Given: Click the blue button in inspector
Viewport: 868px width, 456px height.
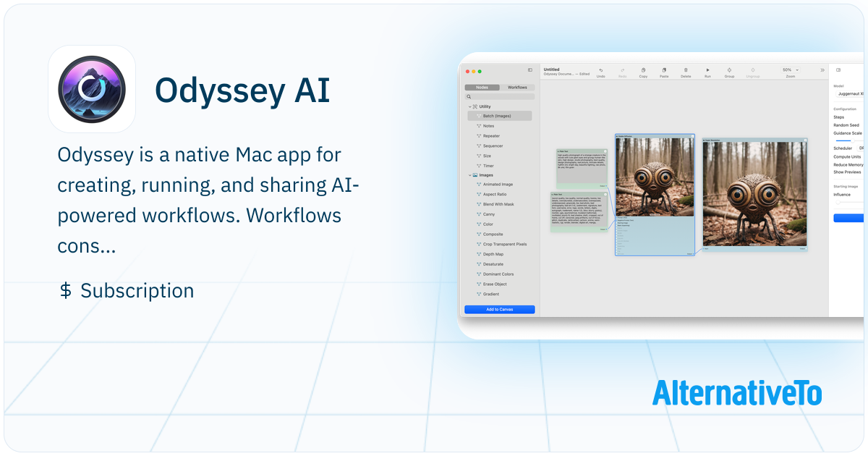Looking at the screenshot, I should pyautogui.click(x=849, y=218).
